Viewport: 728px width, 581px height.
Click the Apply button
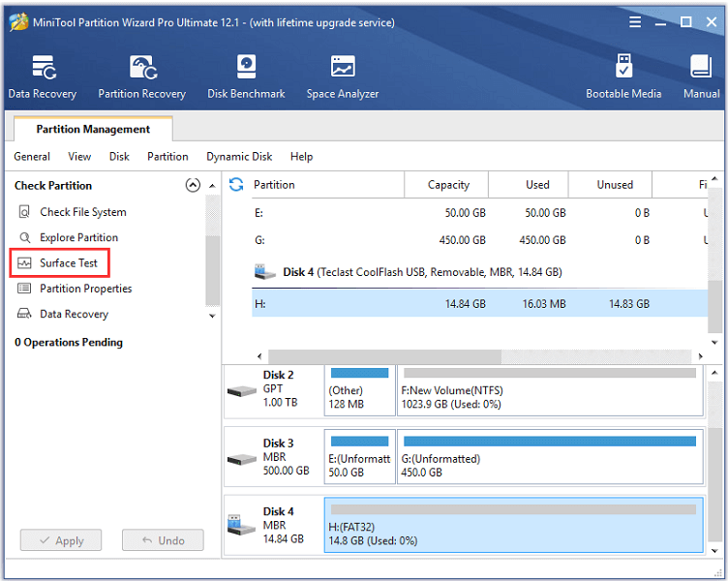[61, 540]
